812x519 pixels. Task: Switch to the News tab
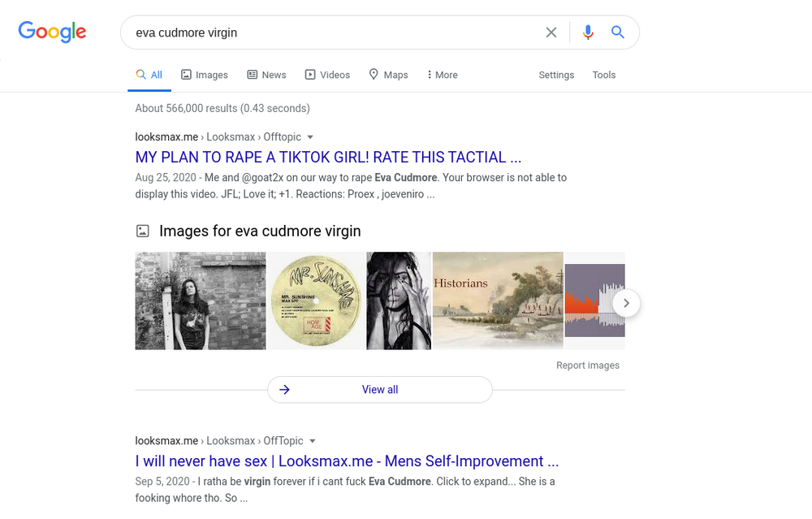pos(266,75)
